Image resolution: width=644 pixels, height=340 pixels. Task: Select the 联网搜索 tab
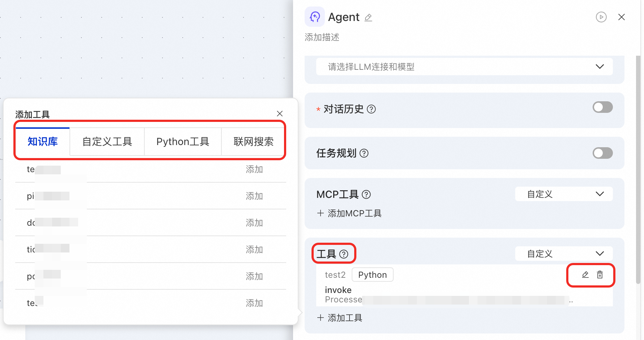(x=253, y=142)
